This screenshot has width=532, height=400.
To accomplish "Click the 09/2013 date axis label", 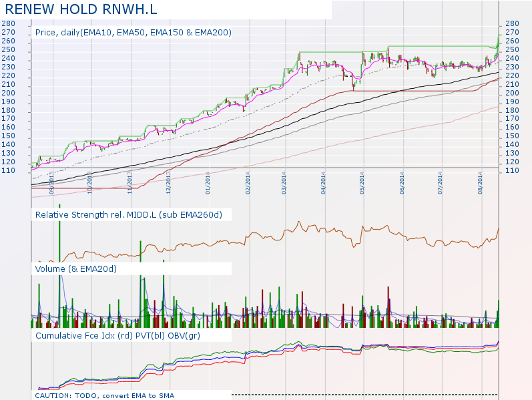I will [51, 183].
